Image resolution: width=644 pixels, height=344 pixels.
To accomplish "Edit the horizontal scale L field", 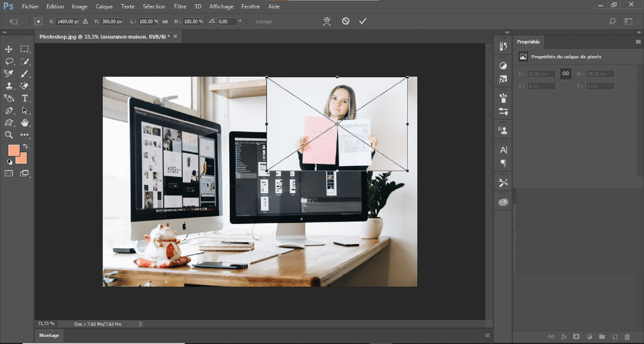I will 148,22.
